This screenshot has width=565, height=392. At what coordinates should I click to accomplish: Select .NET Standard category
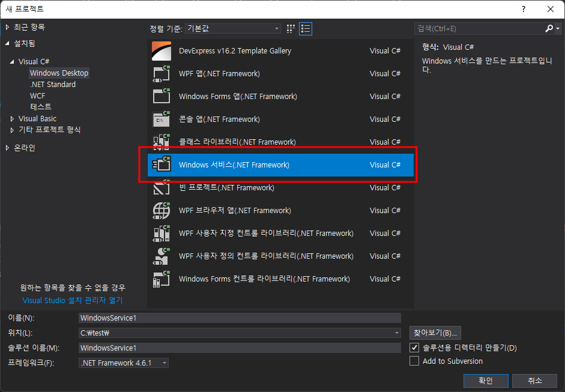coord(53,84)
